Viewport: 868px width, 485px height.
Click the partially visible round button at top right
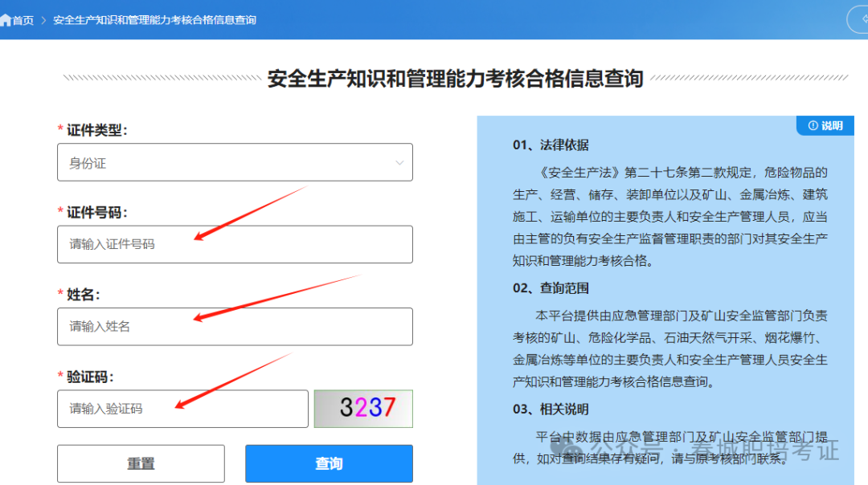[858, 19]
